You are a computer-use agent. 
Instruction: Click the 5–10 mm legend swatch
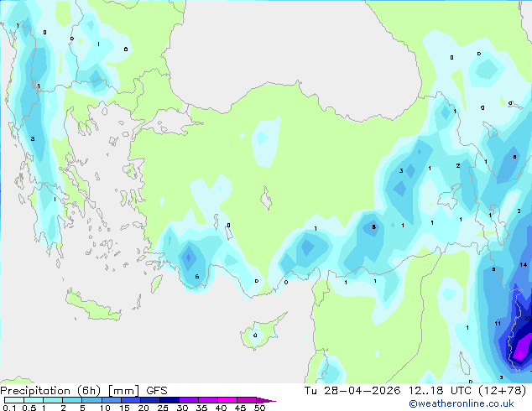click(x=91, y=400)
